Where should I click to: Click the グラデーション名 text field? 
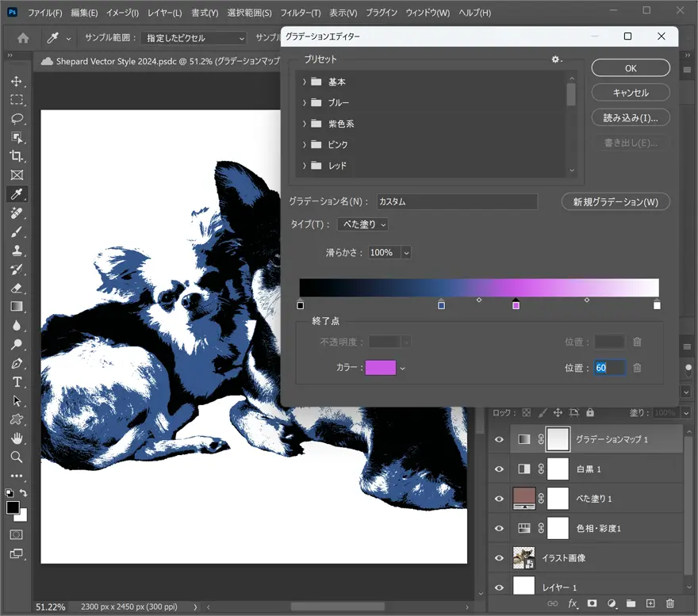[x=457, y=201]
